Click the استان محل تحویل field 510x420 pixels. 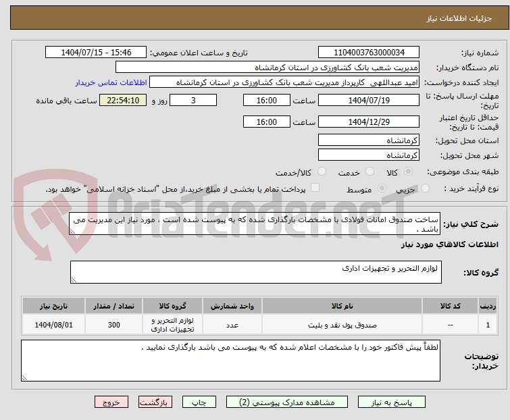(x=369, y=140)
